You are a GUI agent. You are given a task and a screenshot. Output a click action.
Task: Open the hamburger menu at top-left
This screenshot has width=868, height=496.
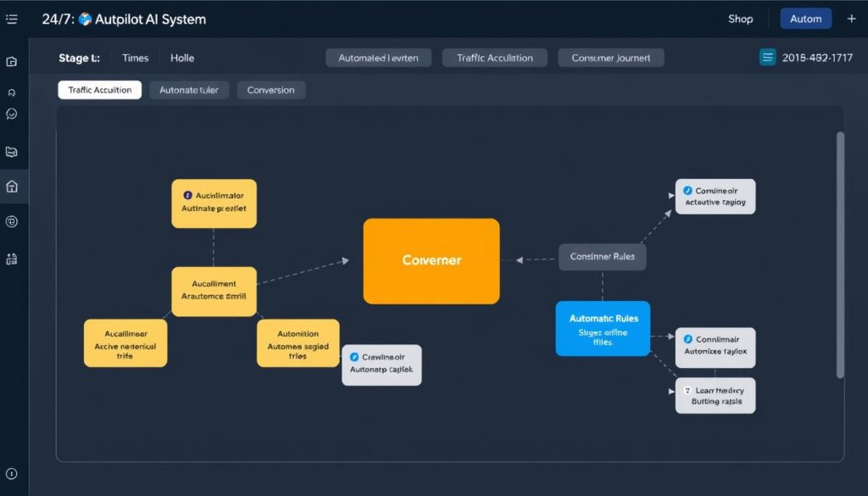(x=12, y=19)
